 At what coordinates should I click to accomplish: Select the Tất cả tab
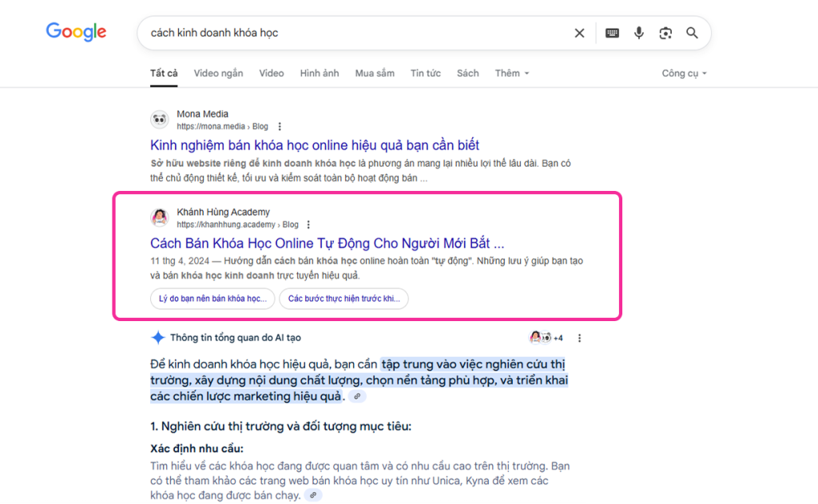click(x=164, y=73)
